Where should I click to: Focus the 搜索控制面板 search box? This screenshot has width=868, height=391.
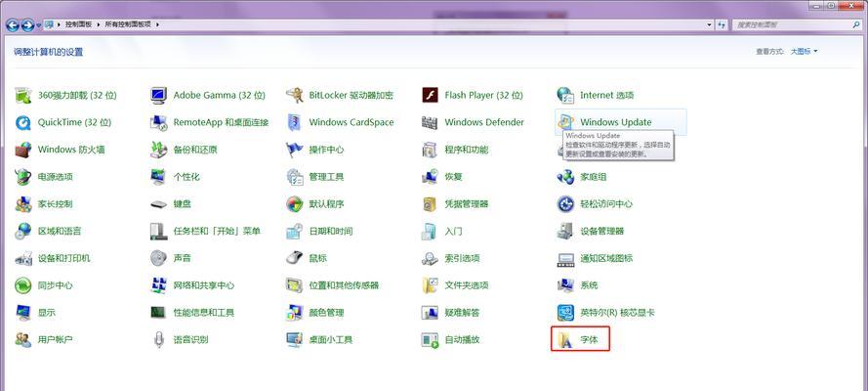(x=796, y=24)
